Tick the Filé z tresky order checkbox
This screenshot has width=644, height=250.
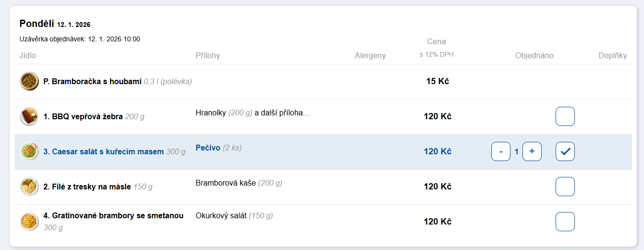click(565, 187)
